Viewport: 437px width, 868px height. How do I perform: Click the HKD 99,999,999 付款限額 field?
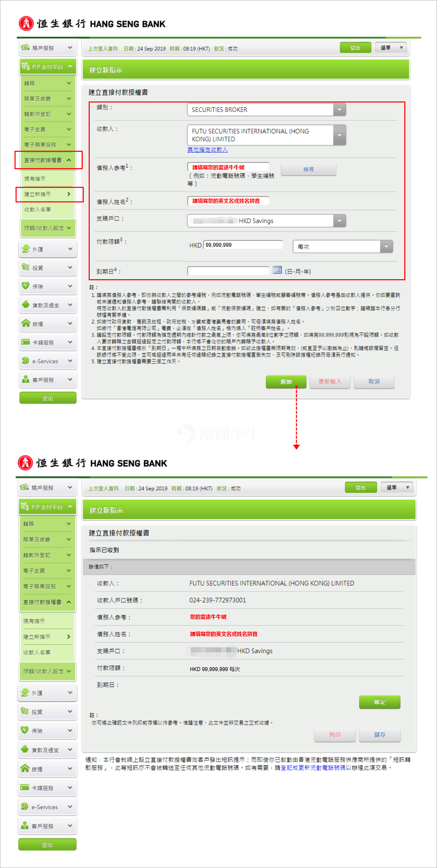click(x=243, y=245)
